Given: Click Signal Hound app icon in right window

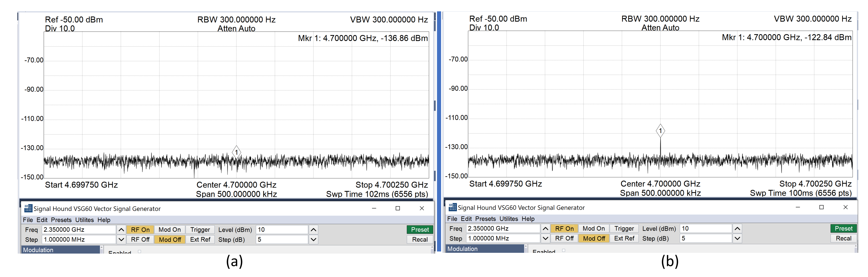Looking at the screenshot, I should [453, 207].
